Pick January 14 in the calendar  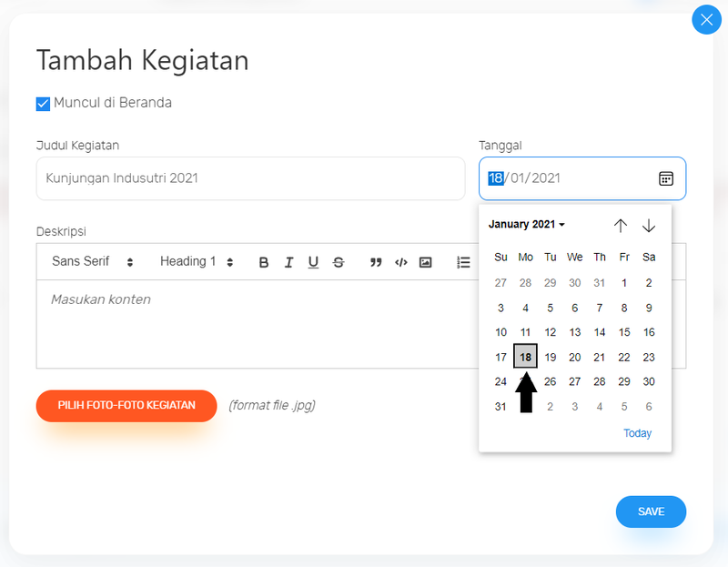point(600,332)
